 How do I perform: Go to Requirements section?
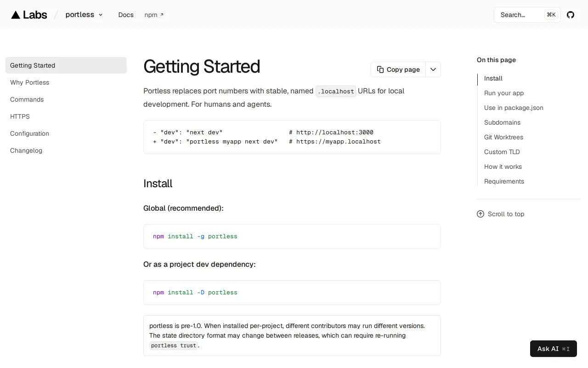pyautogui.click(x=504, y=181)
